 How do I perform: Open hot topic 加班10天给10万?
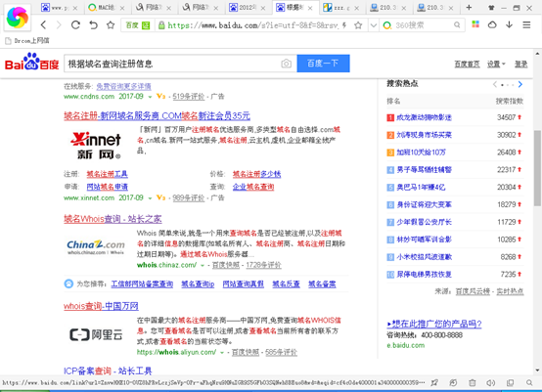point(421,152)
